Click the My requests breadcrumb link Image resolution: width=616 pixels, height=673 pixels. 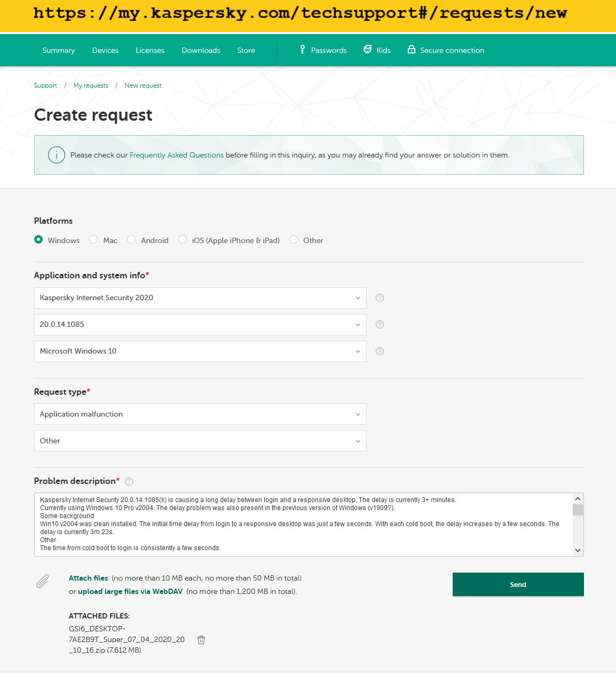[x=91, y=85]
